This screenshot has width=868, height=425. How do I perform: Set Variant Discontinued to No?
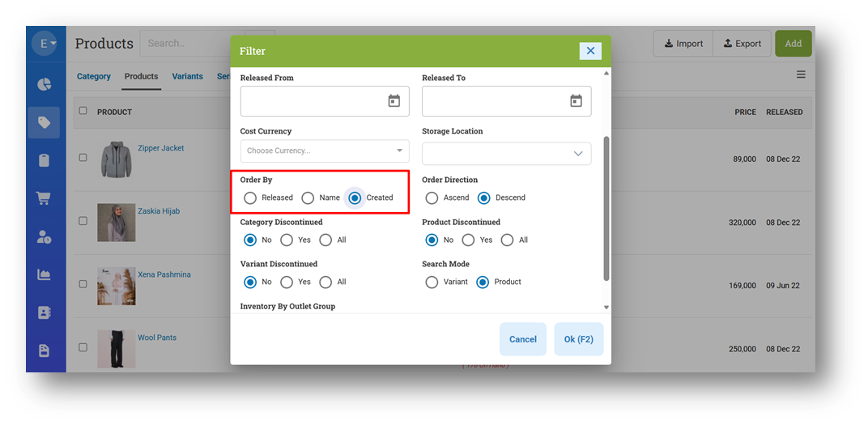(250, 283)
